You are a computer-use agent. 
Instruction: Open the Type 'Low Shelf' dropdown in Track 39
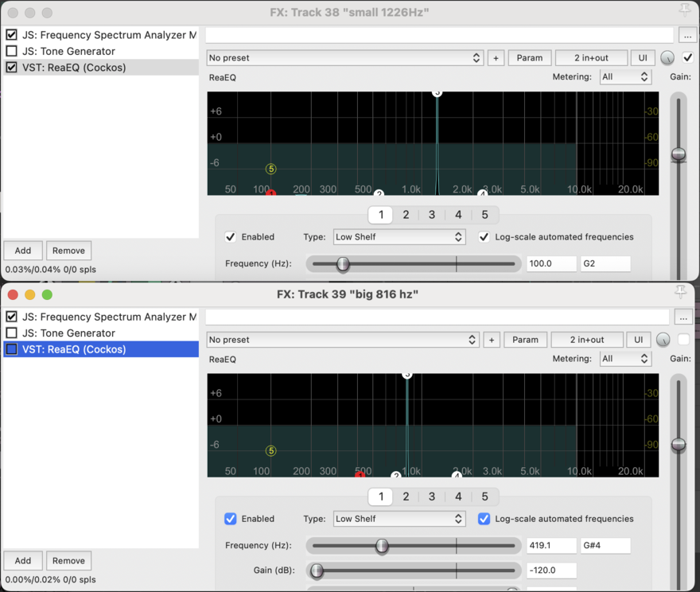(x=399, y=519)
